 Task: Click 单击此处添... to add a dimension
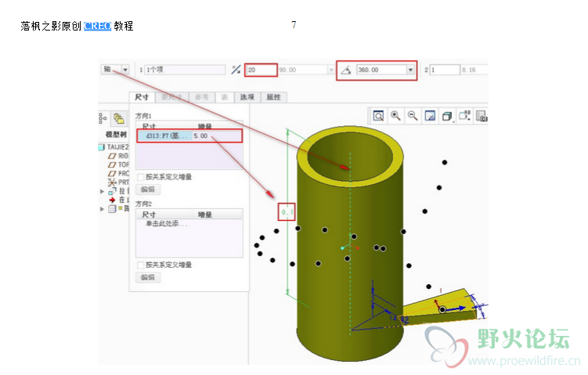click(x=166, y=224)
